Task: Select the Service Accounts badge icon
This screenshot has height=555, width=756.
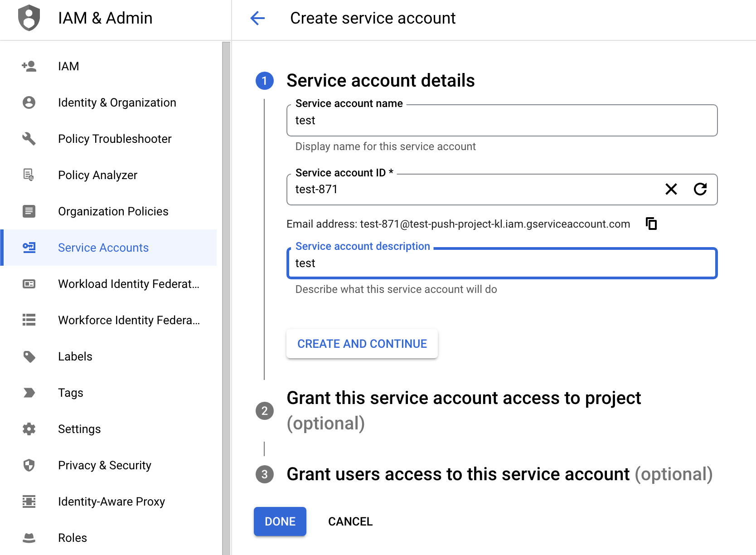Action: click(29, 248)
